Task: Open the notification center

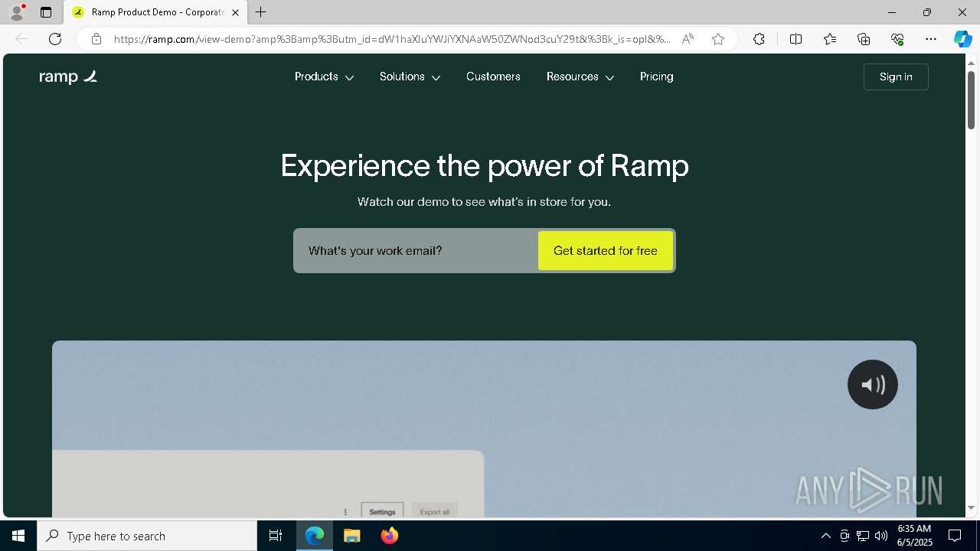Action: [955, 536]
